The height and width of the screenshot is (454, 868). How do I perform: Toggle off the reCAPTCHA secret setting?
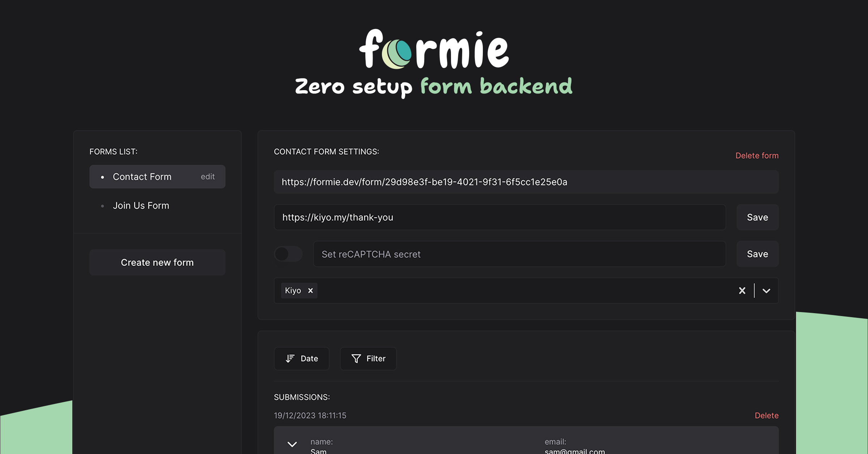point(289,255)
